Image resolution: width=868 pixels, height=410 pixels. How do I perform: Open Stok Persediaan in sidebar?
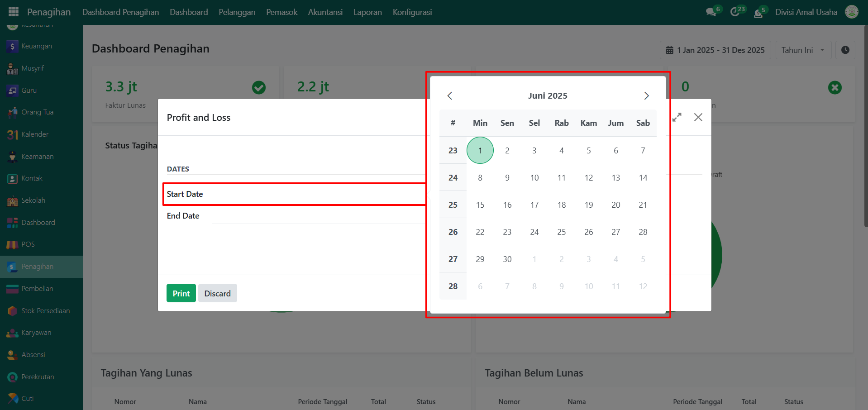coord(45,311)
